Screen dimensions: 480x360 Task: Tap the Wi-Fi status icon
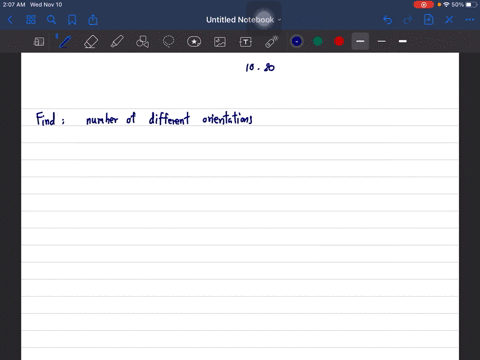click(x=446, y=5)
